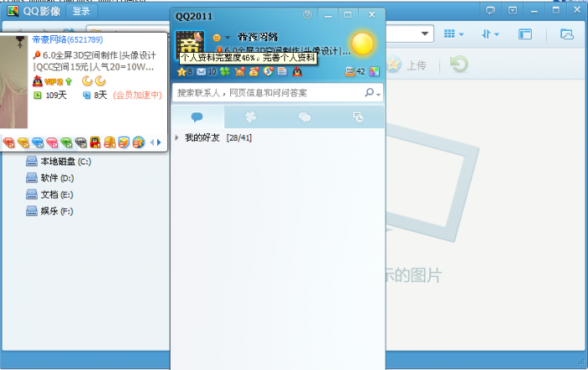The image size is (588, 370).
Task: Open the SoSo colorful S icon
Action: [269, 71]
